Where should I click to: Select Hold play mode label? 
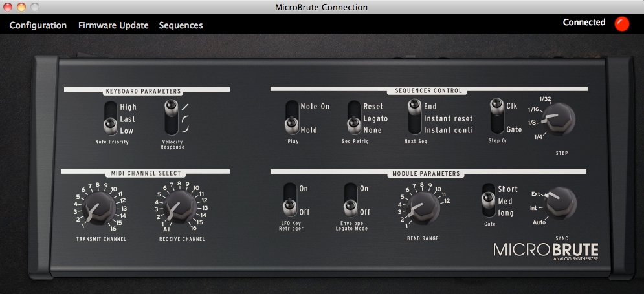(309, 130)
